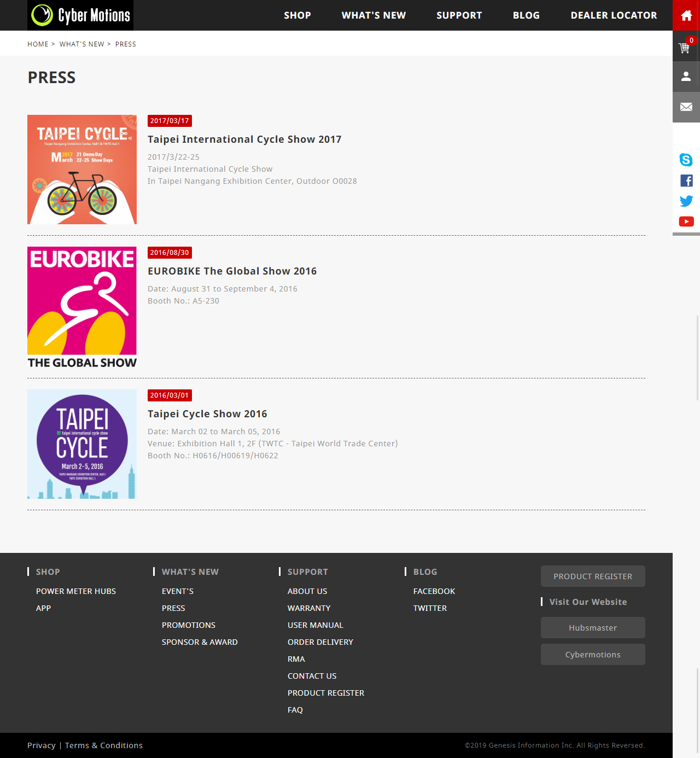
Task: Select the PRESS breadcrumb
Action: pos(126,44)
